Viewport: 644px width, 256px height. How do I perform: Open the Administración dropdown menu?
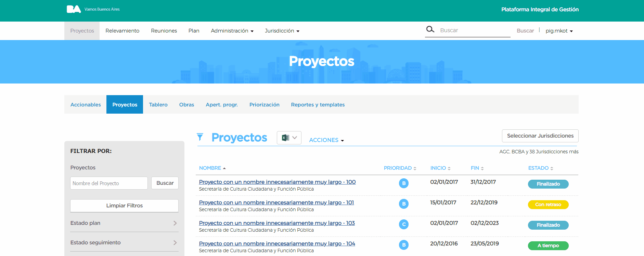pyautogui.click(x=232, y=31)
